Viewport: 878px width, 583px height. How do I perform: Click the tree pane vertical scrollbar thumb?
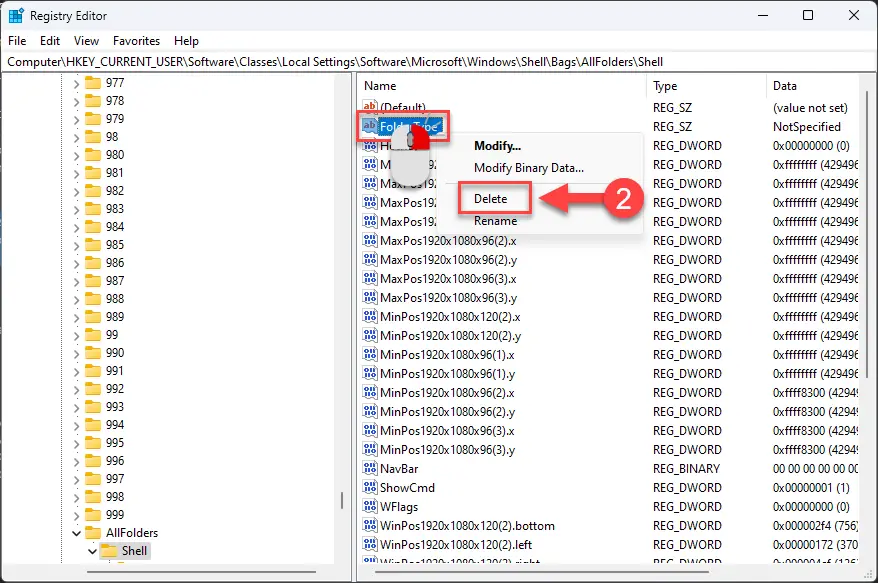click(342, 500)
